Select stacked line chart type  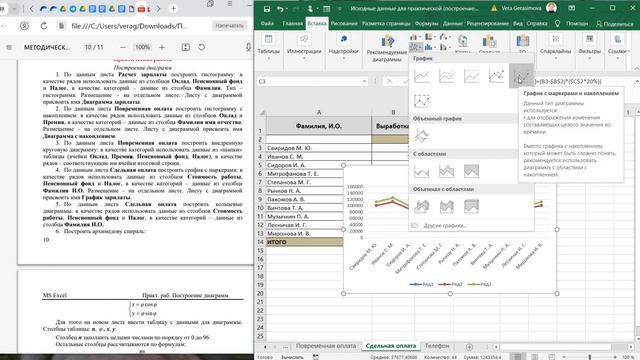pyautogui.click(x=447, y=76)
